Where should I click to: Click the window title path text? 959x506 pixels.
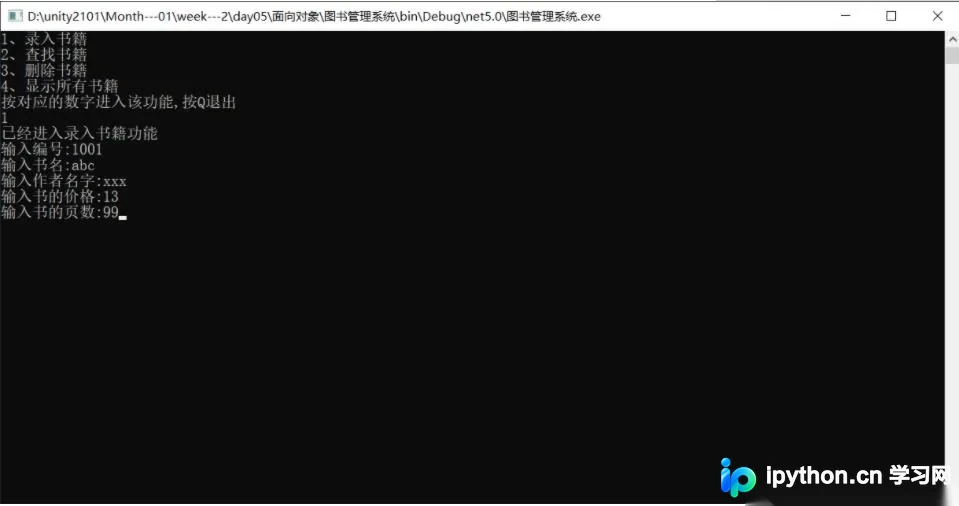(314, 17)
